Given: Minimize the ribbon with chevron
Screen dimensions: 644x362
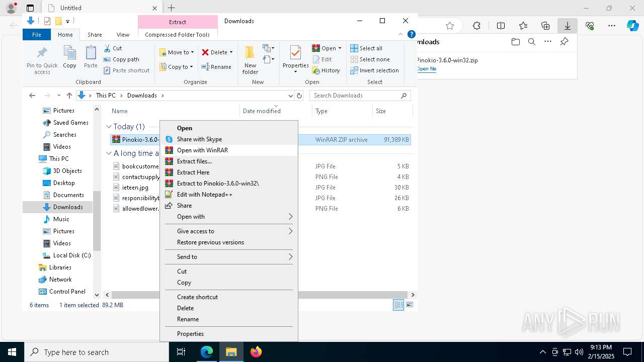Looking at the screenshot, I should tap(400, 35).
